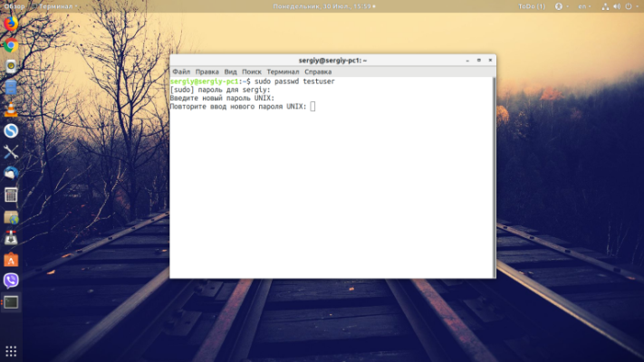644x362 pixels.
Task: Open the Файл menu
Action: (x=181, y=71)
